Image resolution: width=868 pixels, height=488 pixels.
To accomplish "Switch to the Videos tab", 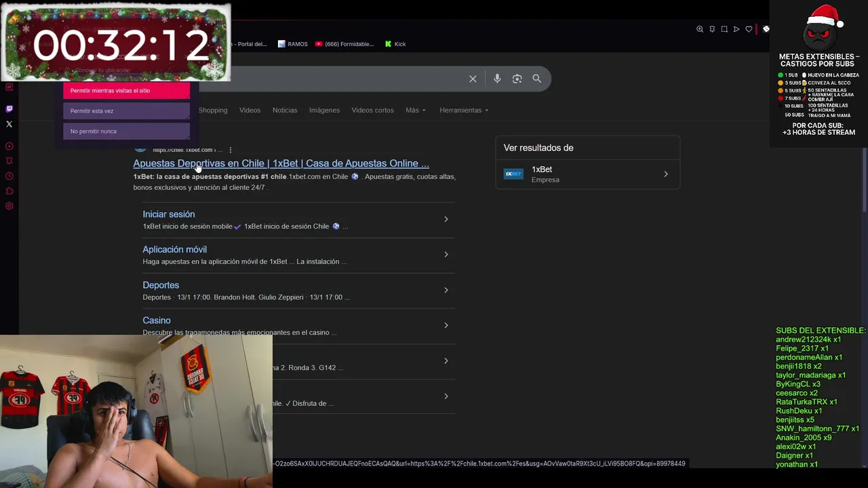I will 250,110.
